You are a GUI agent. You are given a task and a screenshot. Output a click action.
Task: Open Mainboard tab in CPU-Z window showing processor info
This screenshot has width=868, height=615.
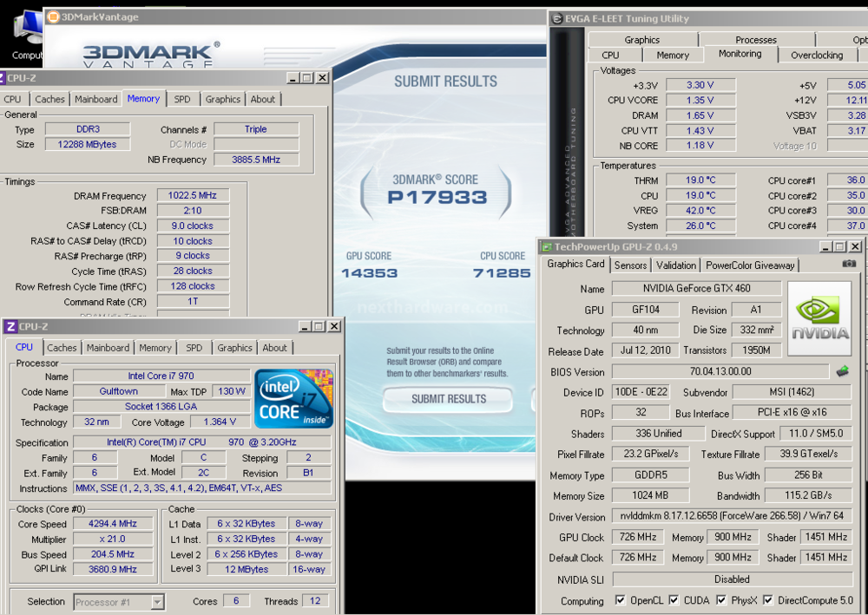108,347
